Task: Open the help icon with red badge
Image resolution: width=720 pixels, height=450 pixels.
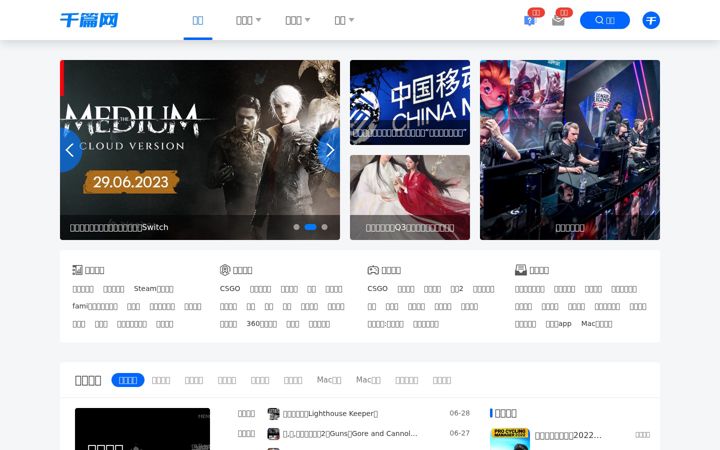Action: (529, 21)
